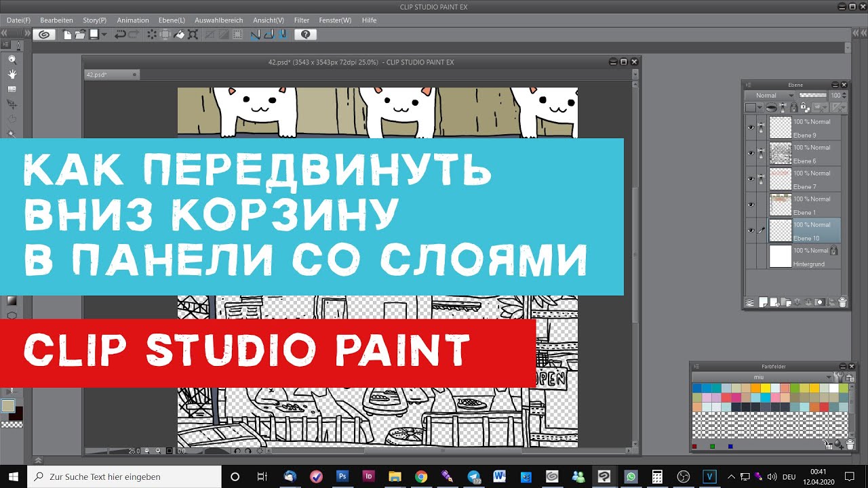Click the Open file folder icon

81,35
